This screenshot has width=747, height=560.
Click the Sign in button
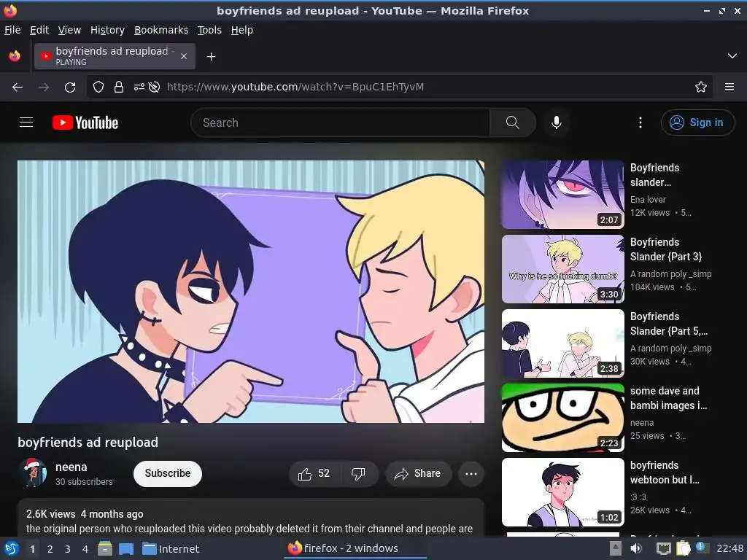(697, 122)
